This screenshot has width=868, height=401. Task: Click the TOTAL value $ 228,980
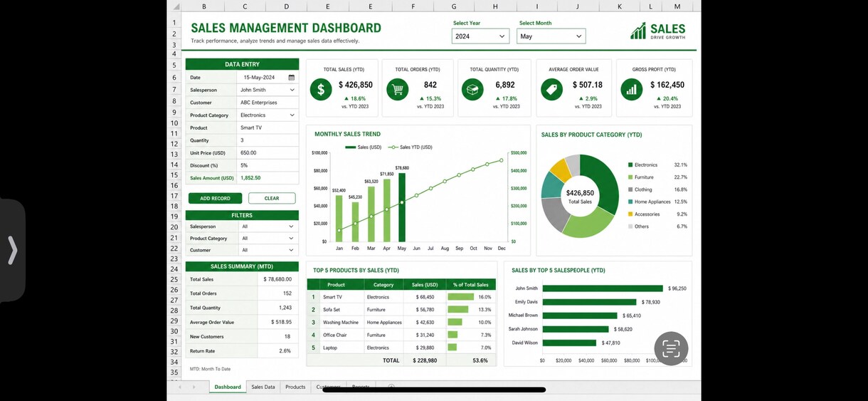(425, 360)
